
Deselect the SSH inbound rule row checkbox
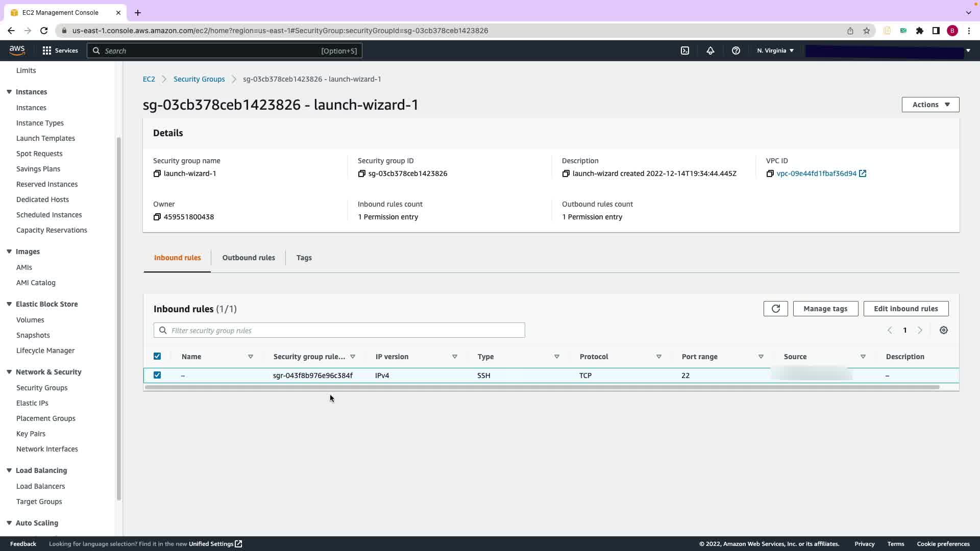coord(157,375)
